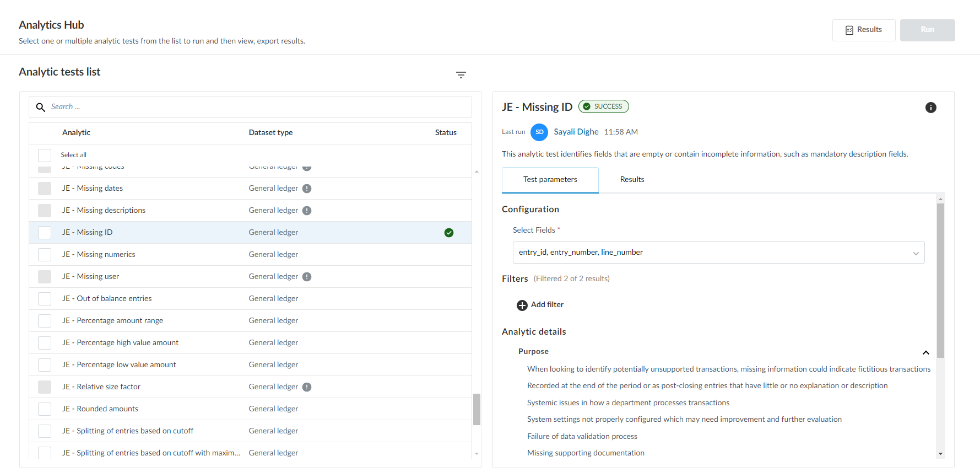Open Sayali Dighe user link
The height and width of the screenshot is (472, 980).
pos(576,132)
